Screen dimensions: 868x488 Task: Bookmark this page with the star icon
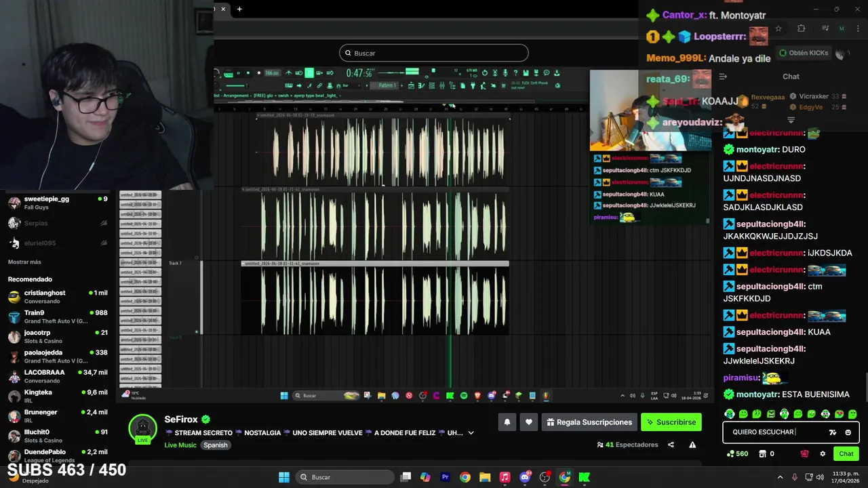click(x=778, y=28)
